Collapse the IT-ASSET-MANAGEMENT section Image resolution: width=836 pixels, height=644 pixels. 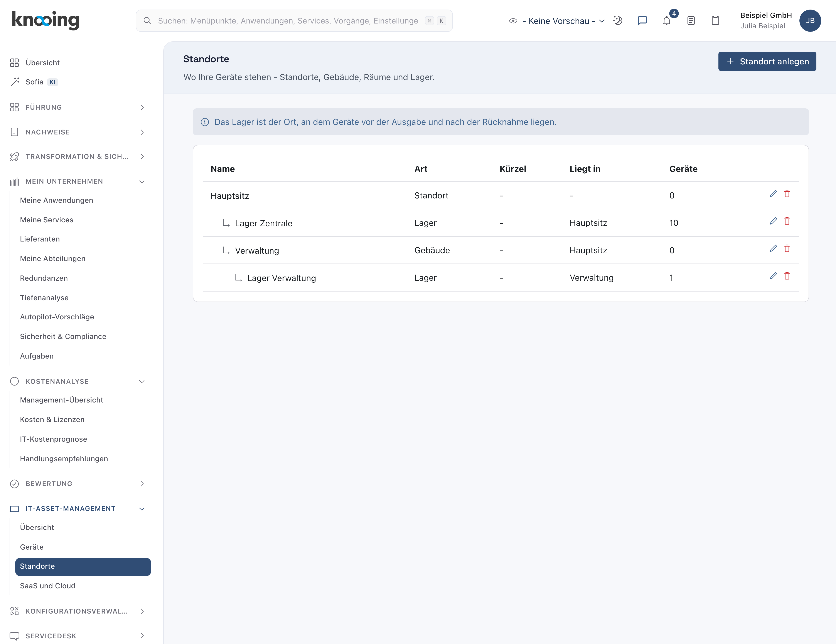tap(77, 509)
